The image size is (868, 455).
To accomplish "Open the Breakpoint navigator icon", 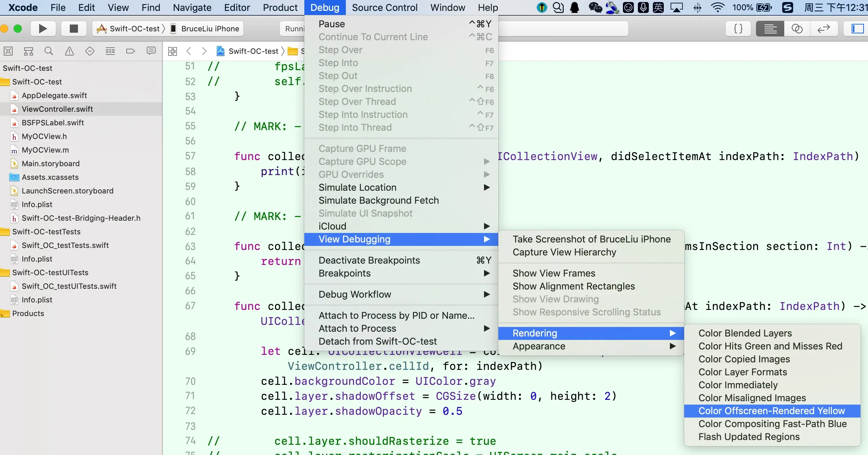I will click(130, 51).
